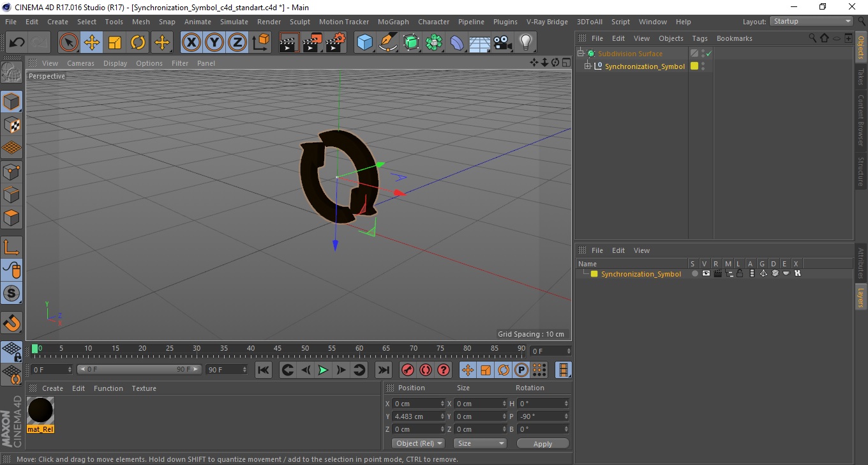Switch to the Content Browser side tab
This screenshot has width=868, height=465.
pos(861,120)
